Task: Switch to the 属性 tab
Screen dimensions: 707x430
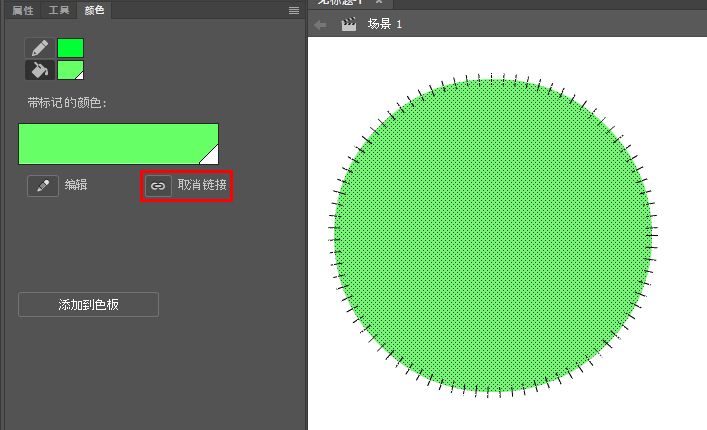Action: 23,10
